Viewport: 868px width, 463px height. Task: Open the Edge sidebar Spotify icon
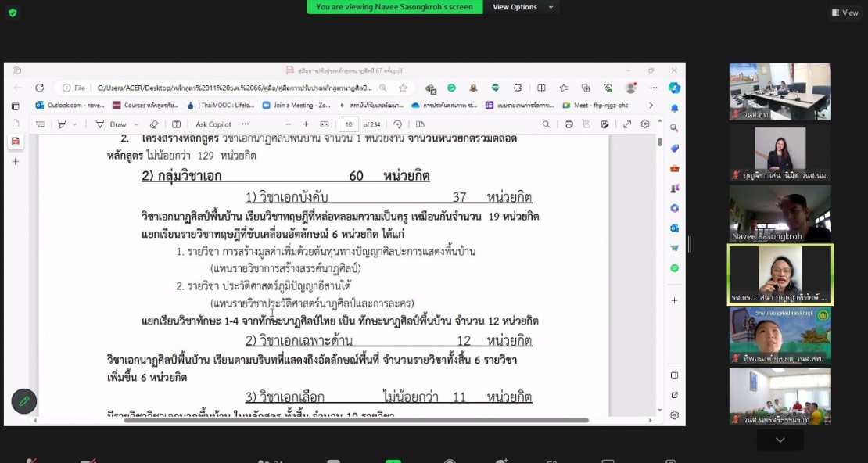(674, 268)
